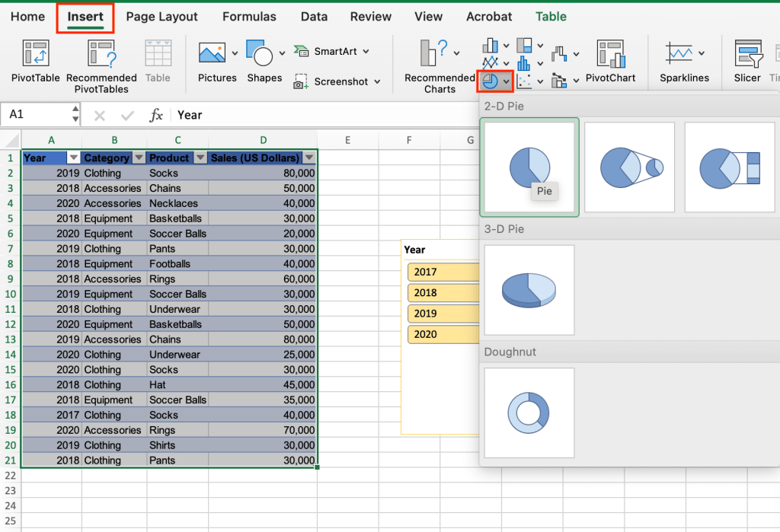Choose the Doughnut chart option

[529, 412]
